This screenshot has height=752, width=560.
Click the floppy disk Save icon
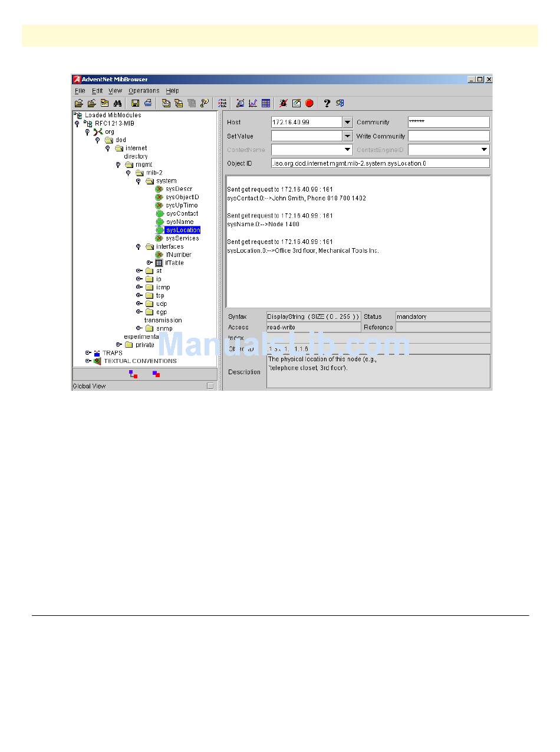tap(135, 103)
